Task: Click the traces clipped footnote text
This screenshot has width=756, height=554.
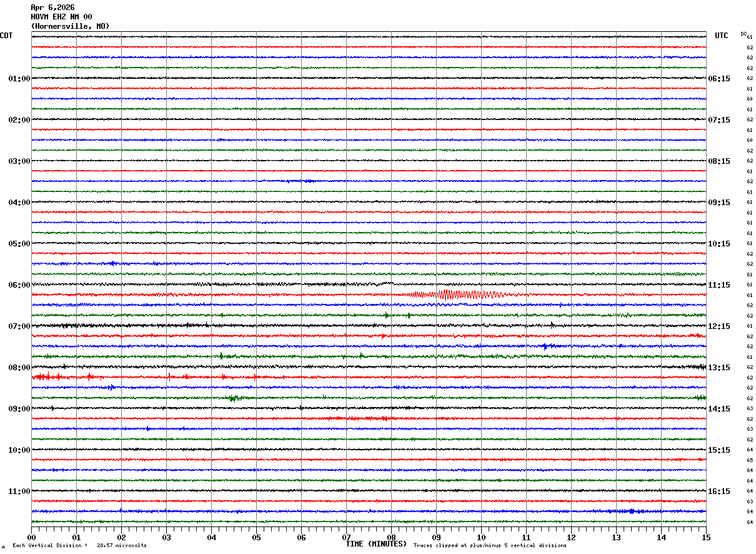Action: (490, 546)
